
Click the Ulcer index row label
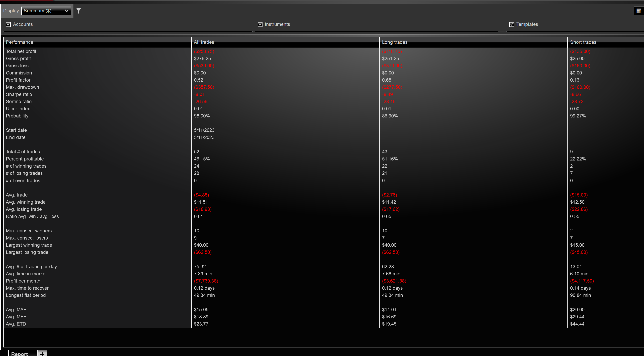click(x=18, y=109)
